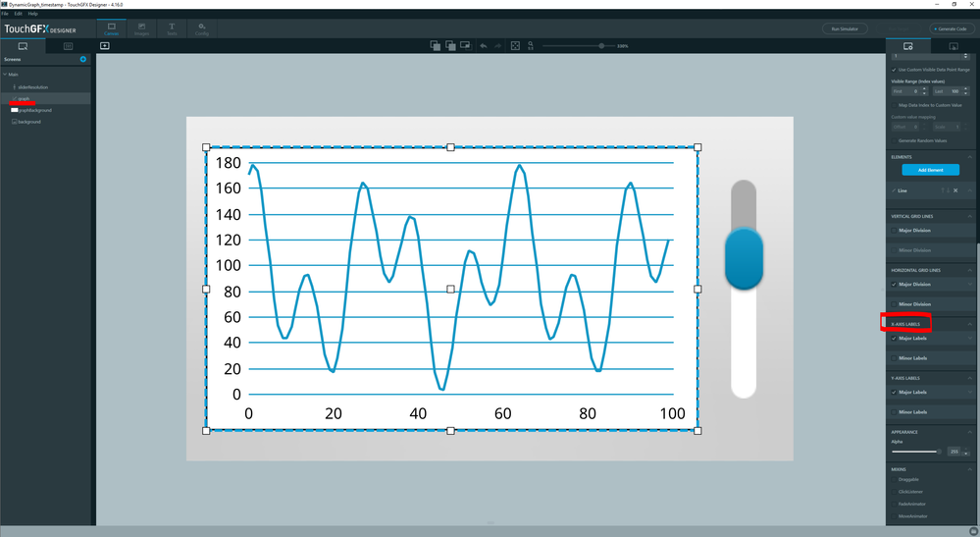Click the Visible Range First input field
The width and height of the screenshot is (980, 537).
coord(906,91)
